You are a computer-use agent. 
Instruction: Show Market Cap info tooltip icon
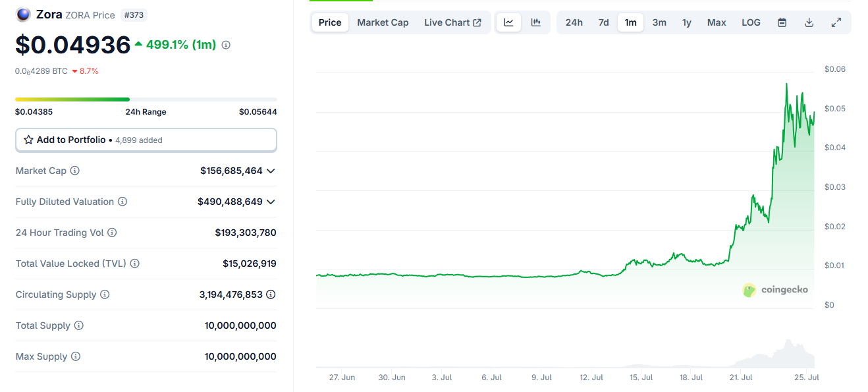pos(75,171)
